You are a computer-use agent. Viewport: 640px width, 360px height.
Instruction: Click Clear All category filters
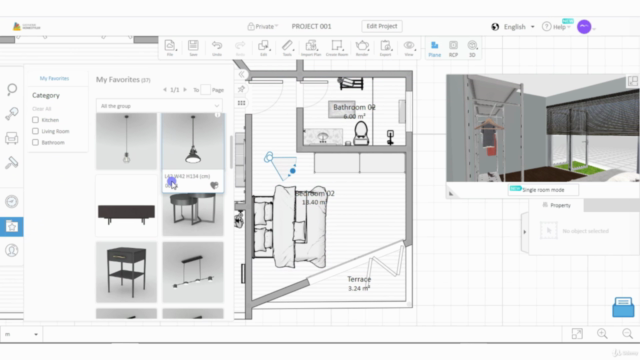pos(42,109)
